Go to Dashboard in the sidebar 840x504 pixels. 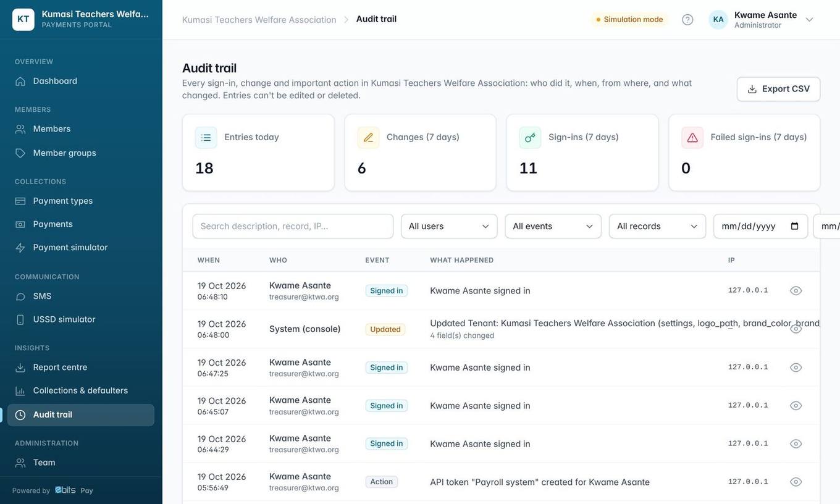pyautogui.click(x=81, y=81)
